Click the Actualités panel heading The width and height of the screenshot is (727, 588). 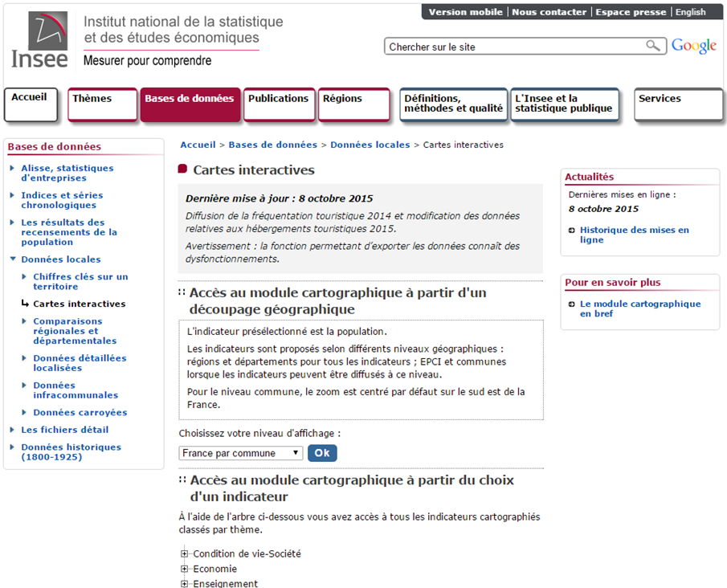(589, 177)
